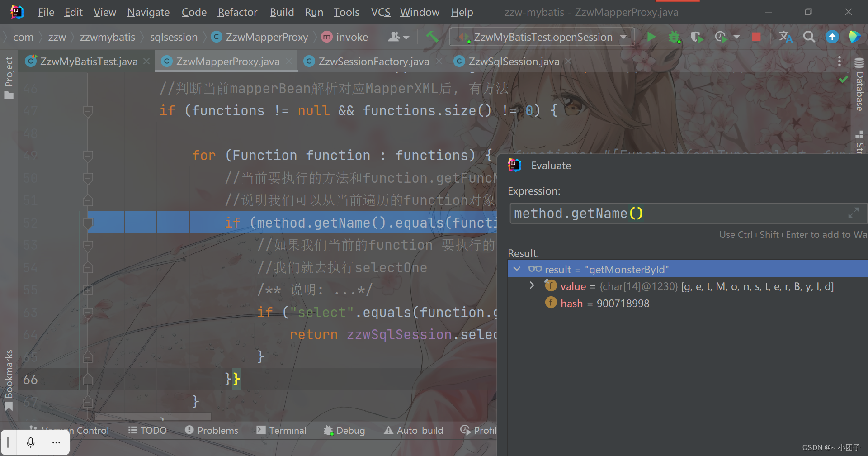Open the Help menu
Screen dimensions: 868x456
pos(462,12)
